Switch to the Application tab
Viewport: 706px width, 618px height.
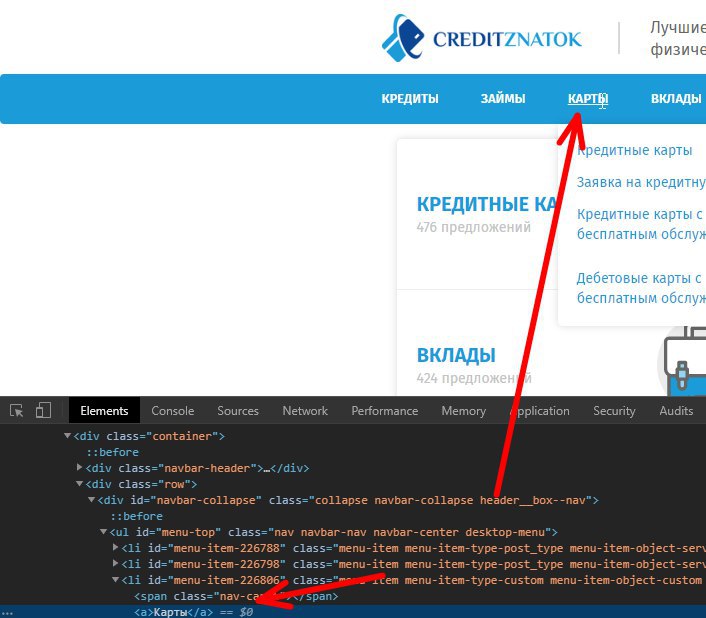pos(540,410)
